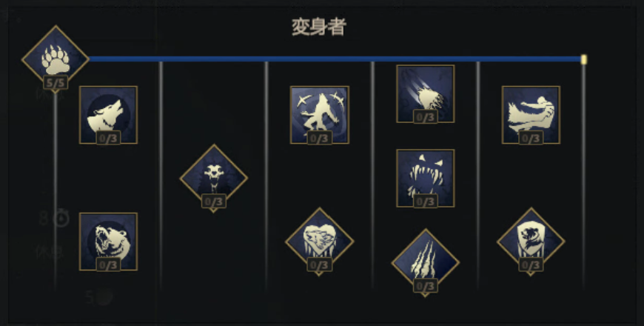Click the 0/3 counter under the animal skull
644x326 pixels.
point(214,202)
